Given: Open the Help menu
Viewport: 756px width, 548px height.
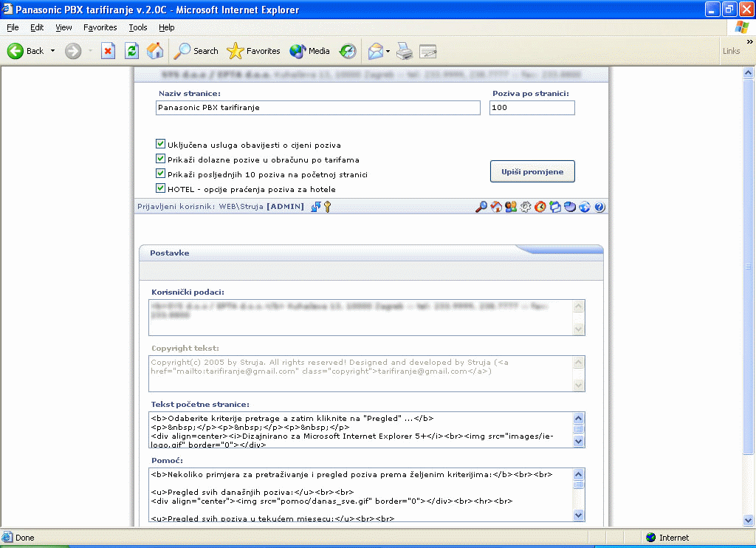Looking at the screenshot, I should coord(166,27).
